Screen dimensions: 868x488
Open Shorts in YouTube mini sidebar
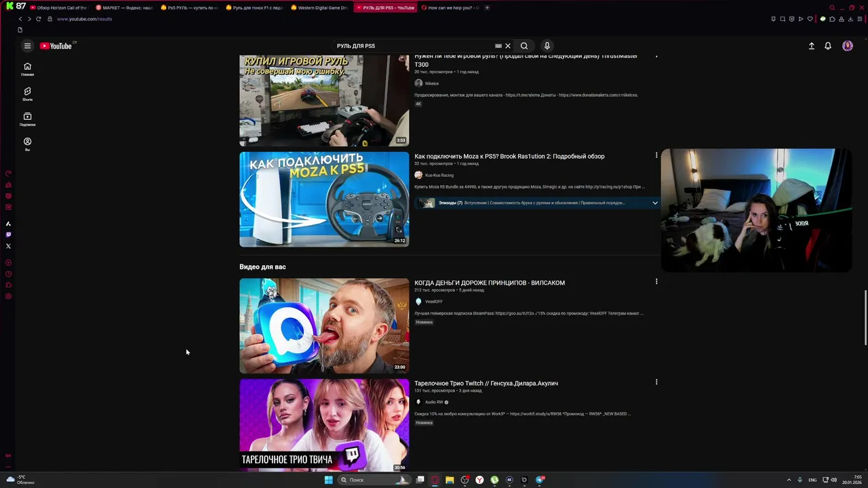click(27, 94)
